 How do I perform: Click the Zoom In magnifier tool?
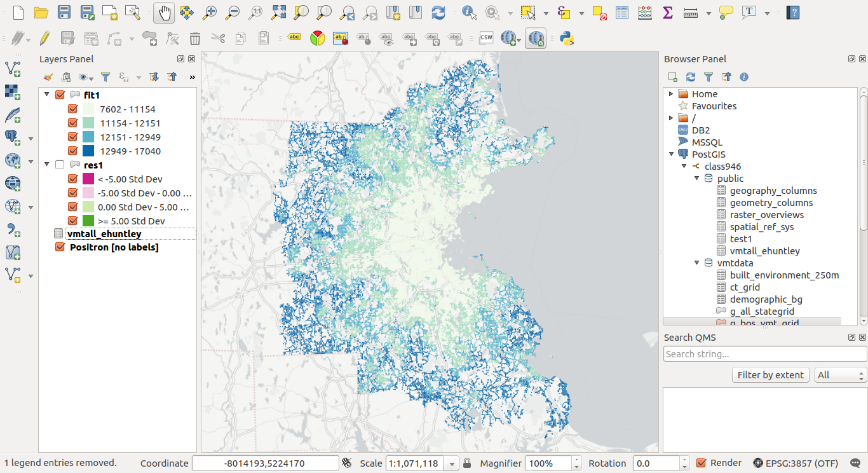coord(209,12)
